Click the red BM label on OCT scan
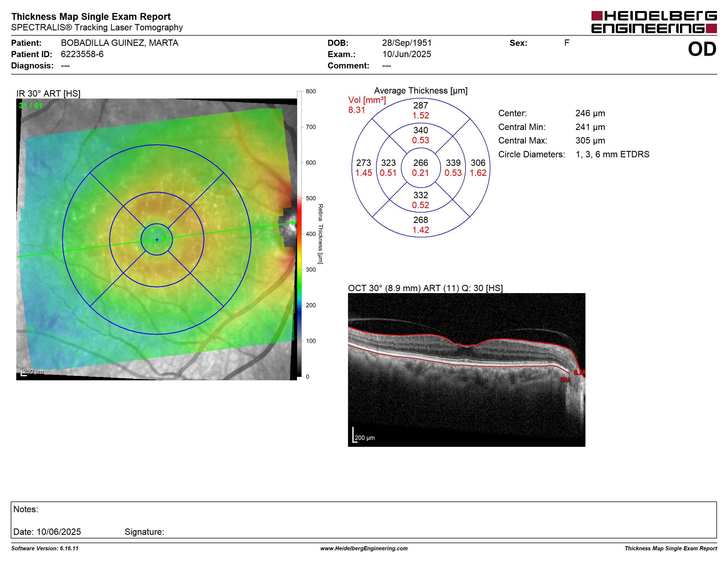 click(565, 379)
